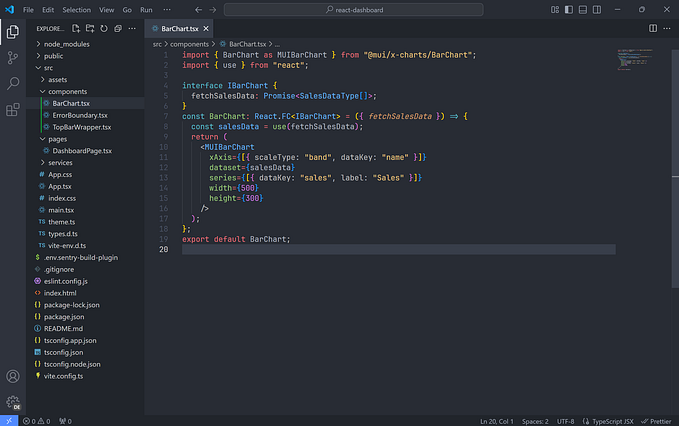Toggle the secondary side bar
Screen dimensions: 679x426
[597, 10]
